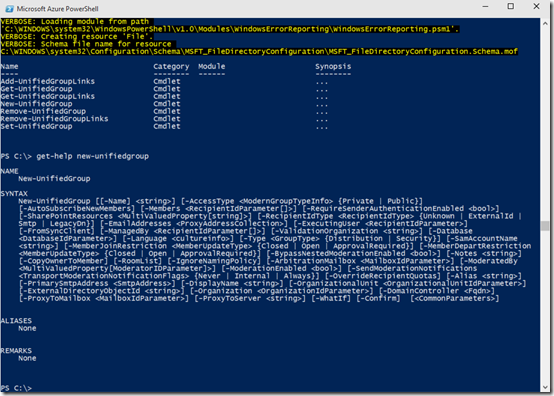
Task: Click the 'get-help new-unifiedgroup' command line
Action: tap(75, 156)
